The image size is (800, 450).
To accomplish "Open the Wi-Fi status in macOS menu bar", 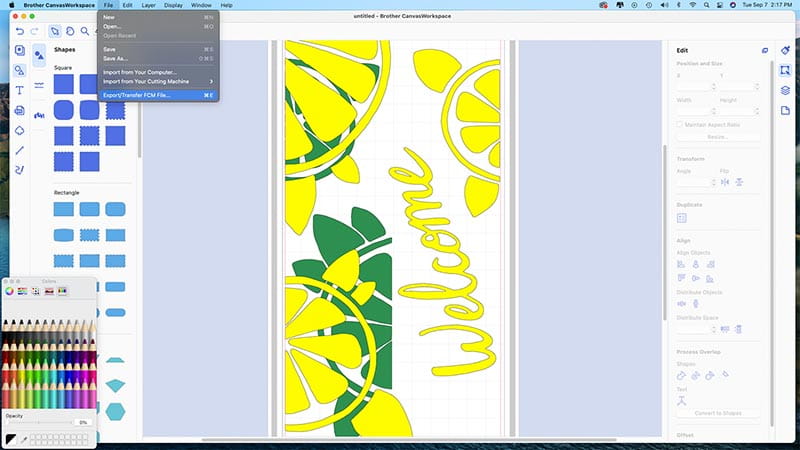I will 692,5.
